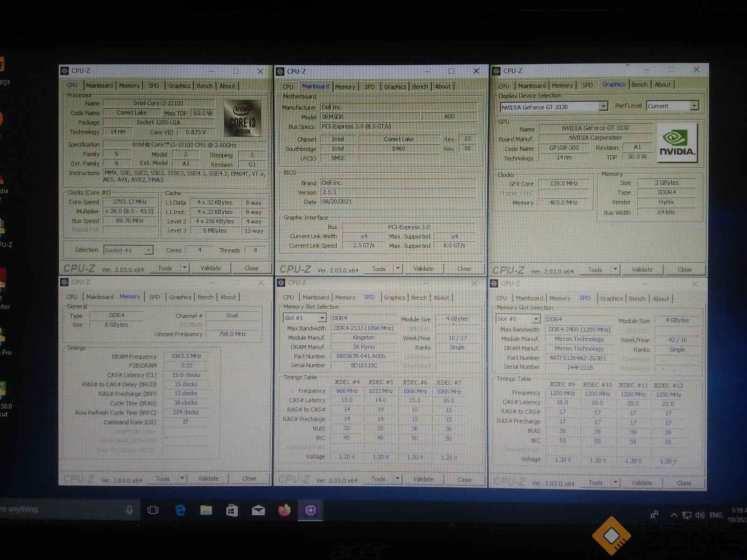Click CPU-Z title icon of Slot #2 SPD window
747x560 pixels.
point(494,283)
